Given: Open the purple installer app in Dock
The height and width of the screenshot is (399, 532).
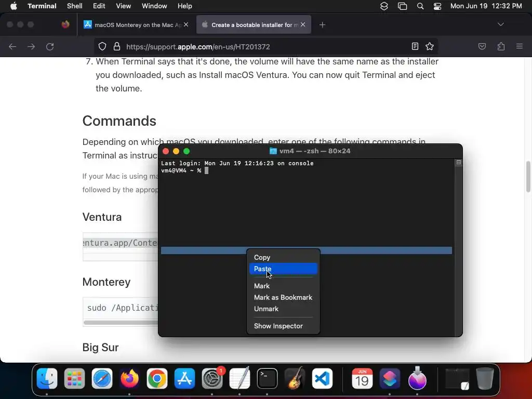Looking at the screenshot, I should (417, 378).
